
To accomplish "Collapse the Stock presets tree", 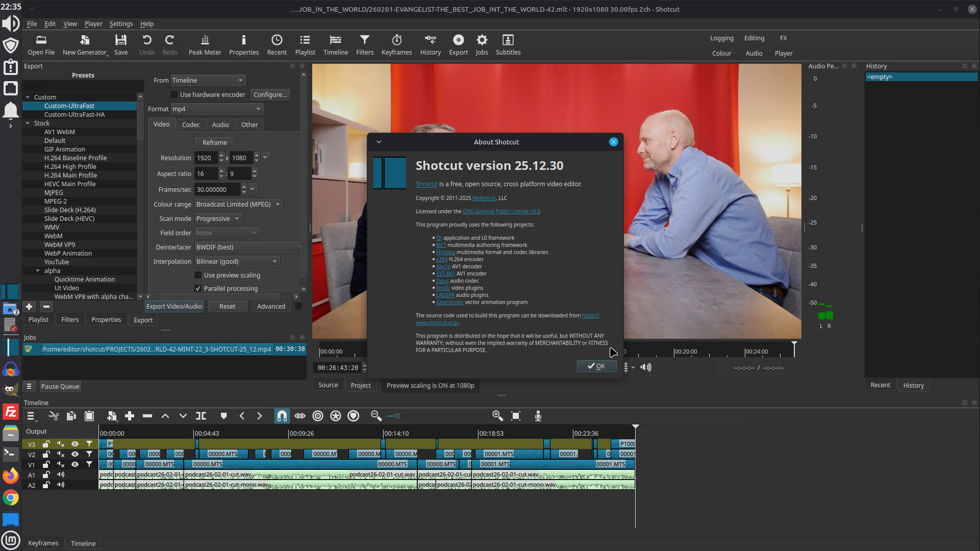I will (x=28, y=123).
